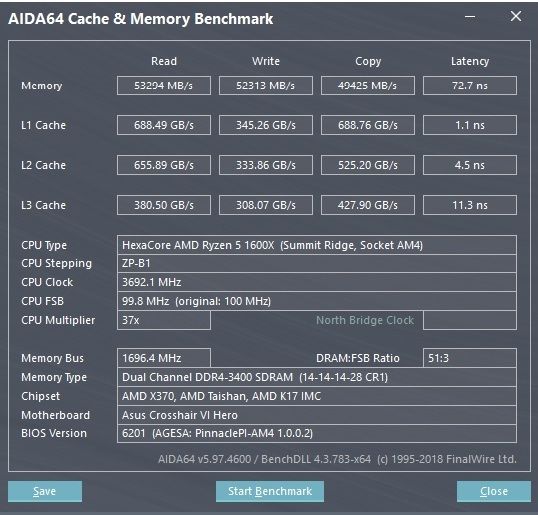Close window with the X icon
Image resolution: width=538 pixels, height=515 pixels.
click(516, 16)
